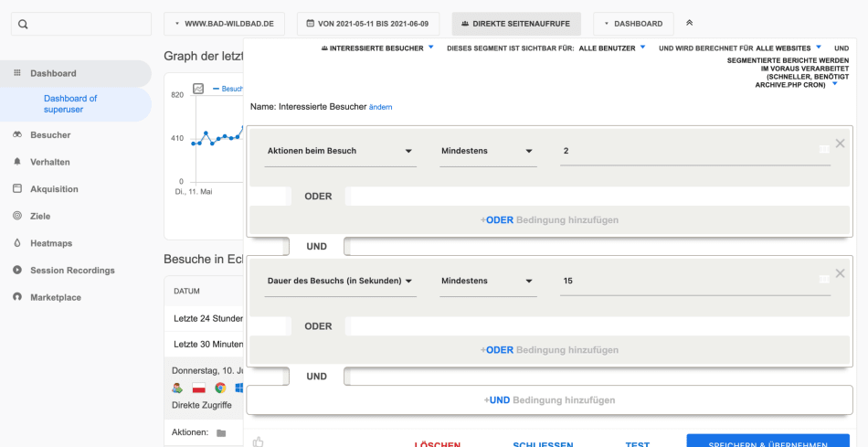Click the Direkte Zugriffe text
Screen dimensions: 868x447
pyautogui.click(x=202, y=406)
